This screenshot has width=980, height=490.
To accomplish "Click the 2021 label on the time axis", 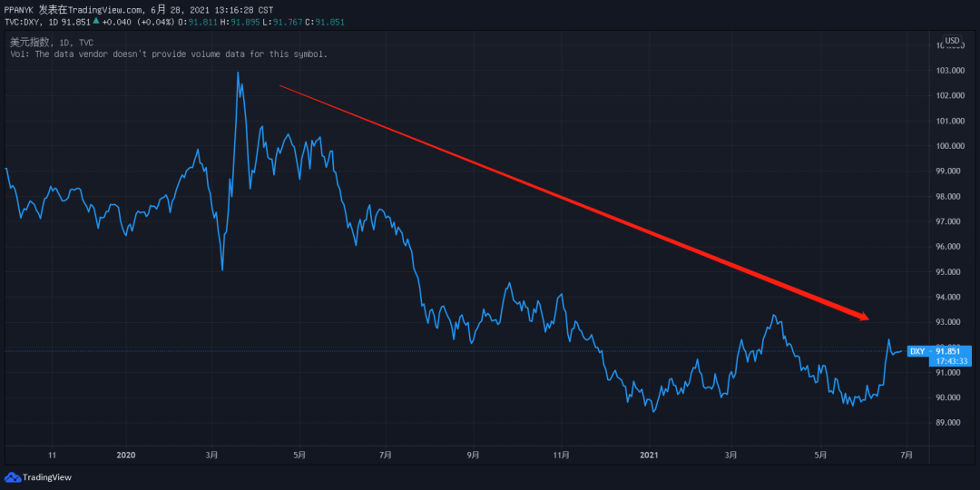I will coord(650,455).
